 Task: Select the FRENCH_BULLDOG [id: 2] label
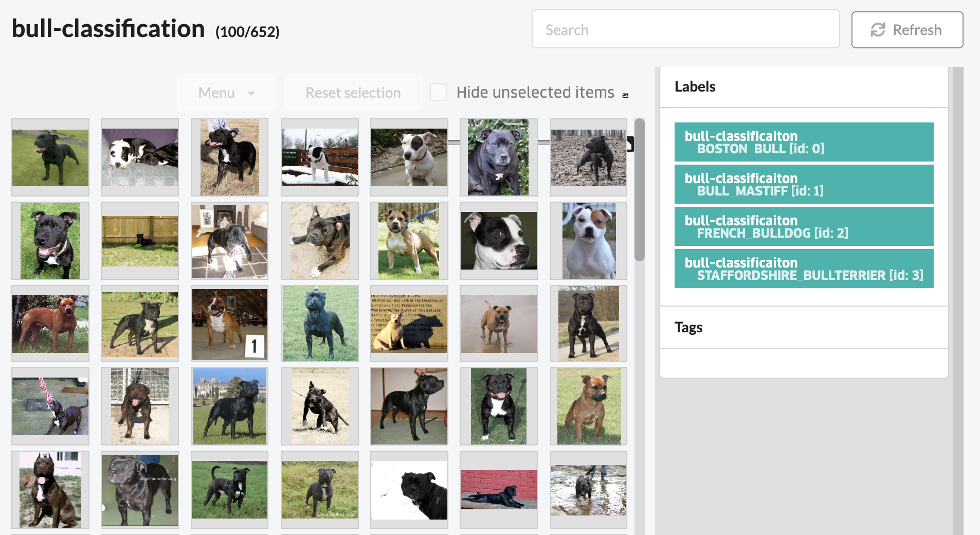click(x=804, y=226)
